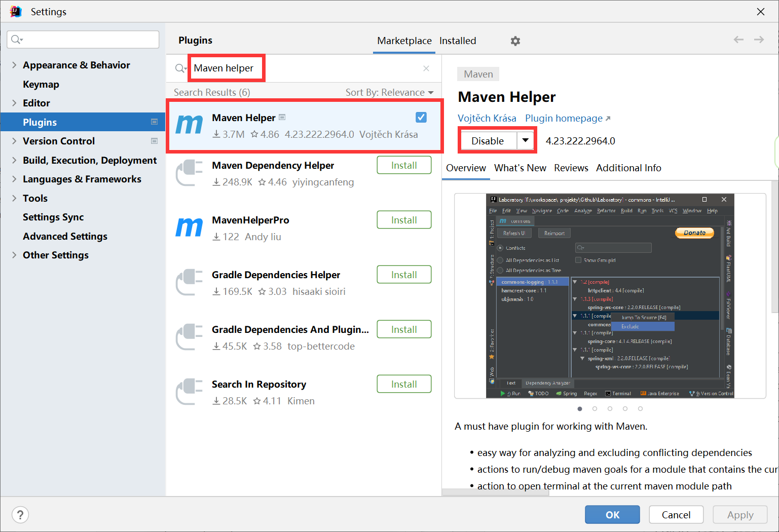
Task: Close the Settings window
Action: 761,12
